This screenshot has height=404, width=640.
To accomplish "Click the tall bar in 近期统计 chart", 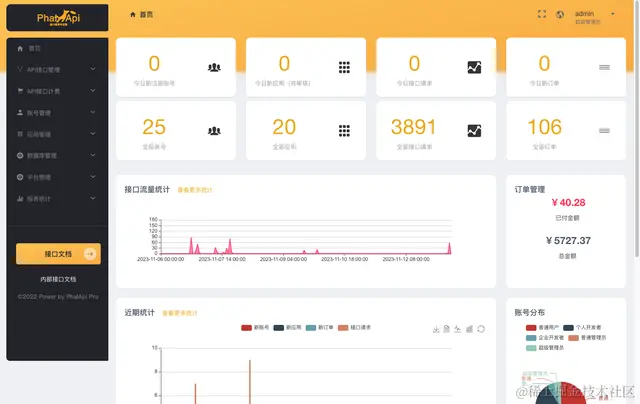I will click(250, 382).
